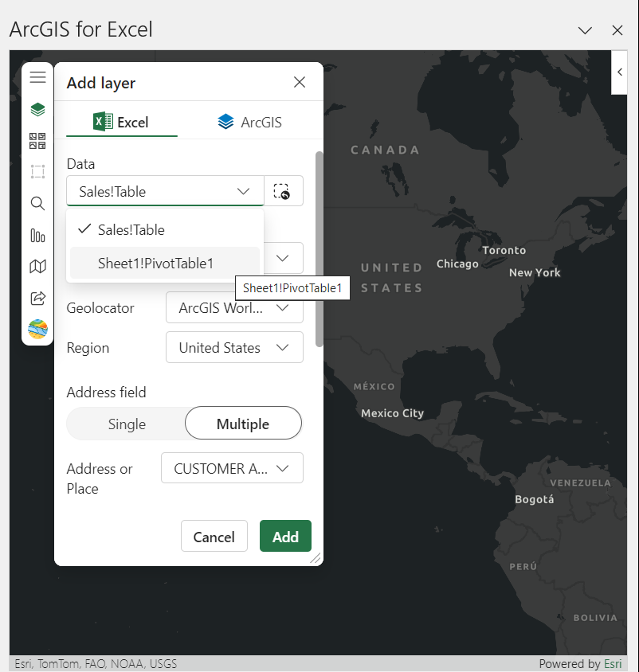
Task: Click the Share arrow icon
Action: pyautogui.click(x=37, y=298)
